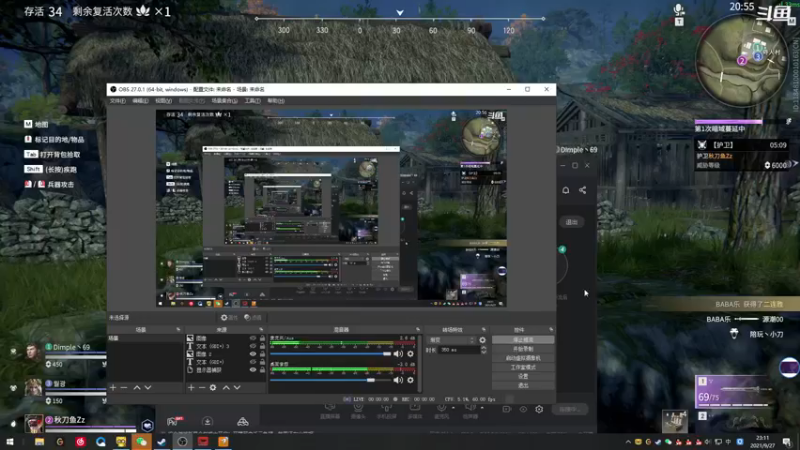
Task: Add a new source with the plus button
Action: point(191,388)
